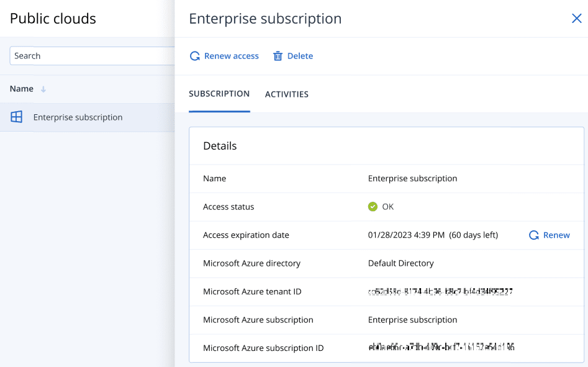588x367 pixels.
Task: Click the Renew access circular arrow icon
Action: tap(195, 56)
